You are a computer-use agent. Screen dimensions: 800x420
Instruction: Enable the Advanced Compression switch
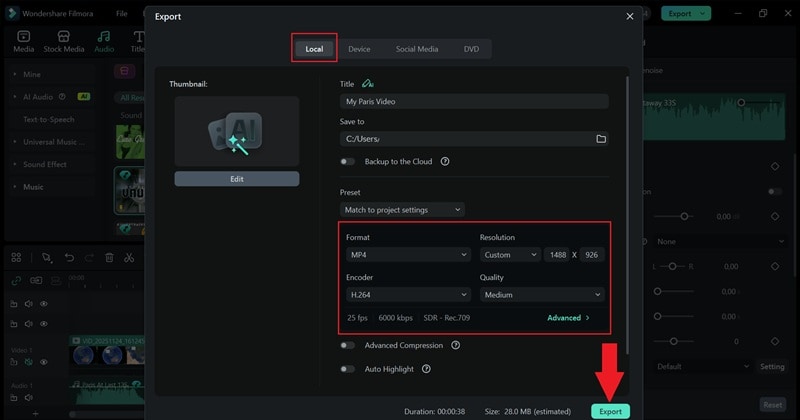(347, 345)
